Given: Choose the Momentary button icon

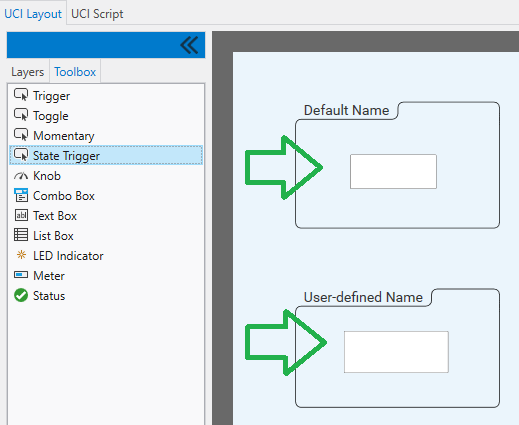Looking at the screenshot, I should point(21,135).
